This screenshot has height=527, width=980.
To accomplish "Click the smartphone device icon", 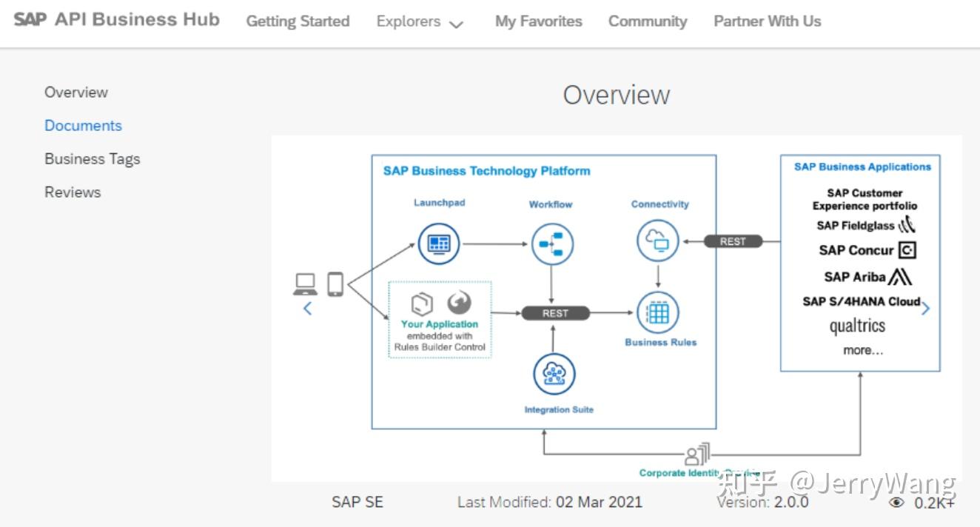I will 335,283.
